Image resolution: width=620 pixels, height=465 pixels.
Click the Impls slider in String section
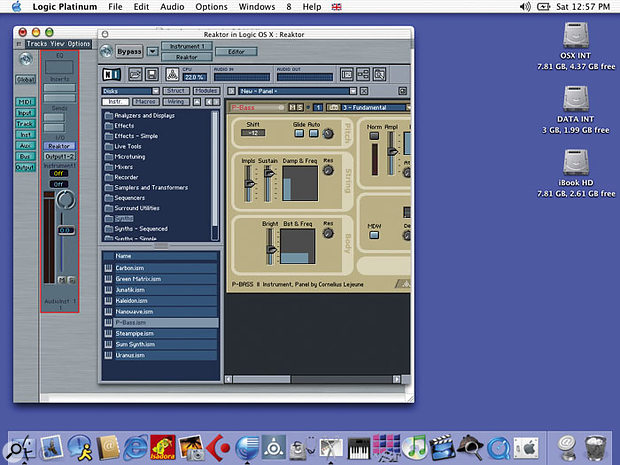point(248,183)
